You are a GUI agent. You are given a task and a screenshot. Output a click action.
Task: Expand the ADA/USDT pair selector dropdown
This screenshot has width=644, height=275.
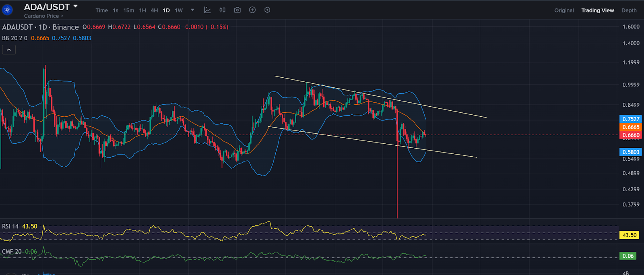pos(75,6)
